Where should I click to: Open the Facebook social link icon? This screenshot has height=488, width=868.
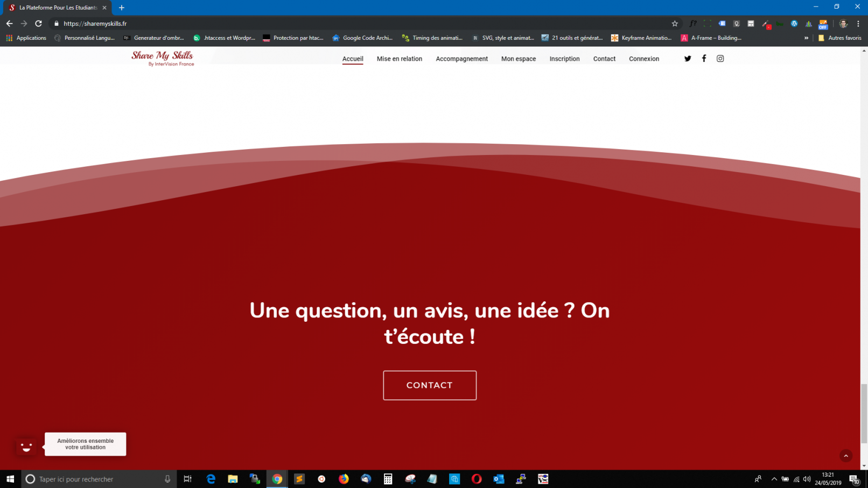[x=704, y=59]
